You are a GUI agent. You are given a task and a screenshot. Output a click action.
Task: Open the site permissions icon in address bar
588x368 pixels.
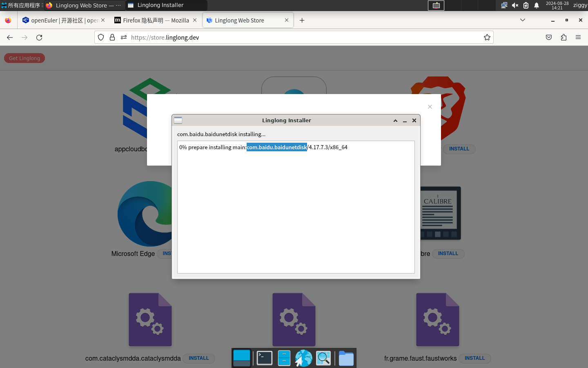click(x=124, y=37)
